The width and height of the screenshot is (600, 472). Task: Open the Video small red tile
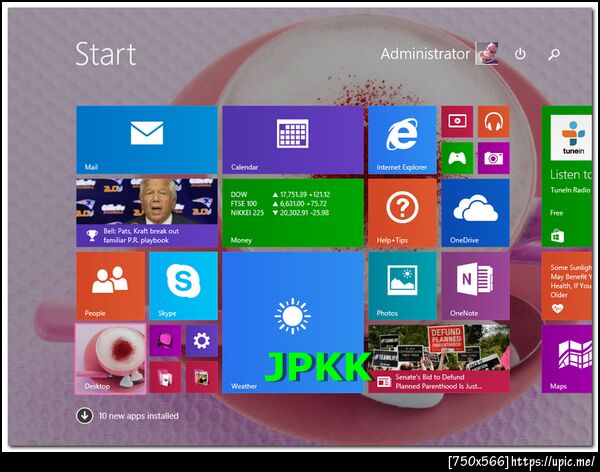(457, 122)
